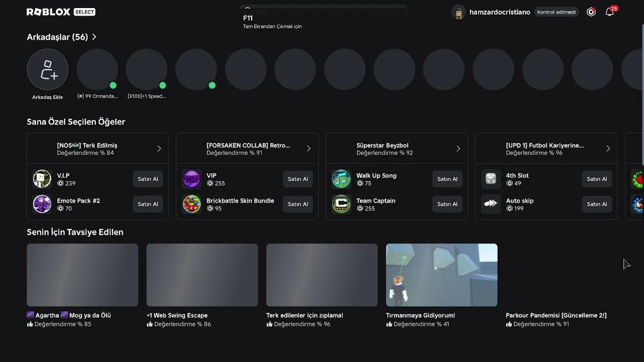This screenshot has height=362, width=644.
Task: Open the hamzardocristiano username link
Action: [x=500, y=12]
